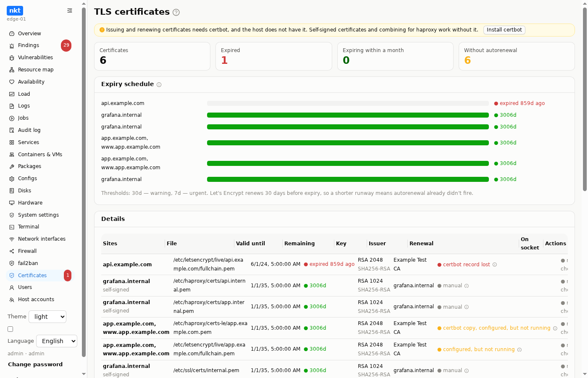Click the Resource map icon

pyautogui.click(x=12, y=70)
